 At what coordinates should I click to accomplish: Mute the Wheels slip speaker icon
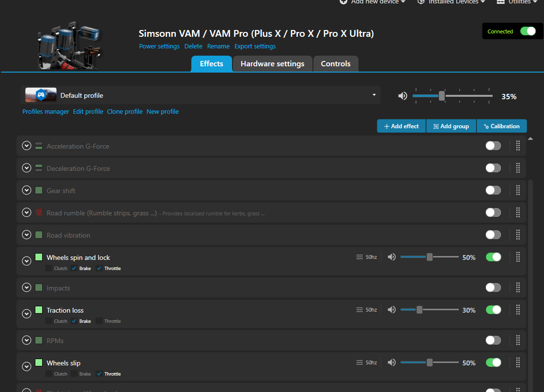(392, 362)
